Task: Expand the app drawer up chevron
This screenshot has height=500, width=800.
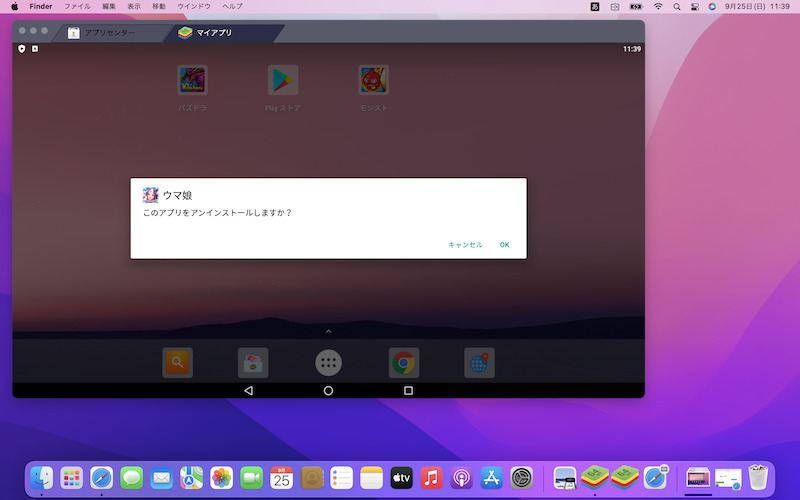Action: [328, 331]
